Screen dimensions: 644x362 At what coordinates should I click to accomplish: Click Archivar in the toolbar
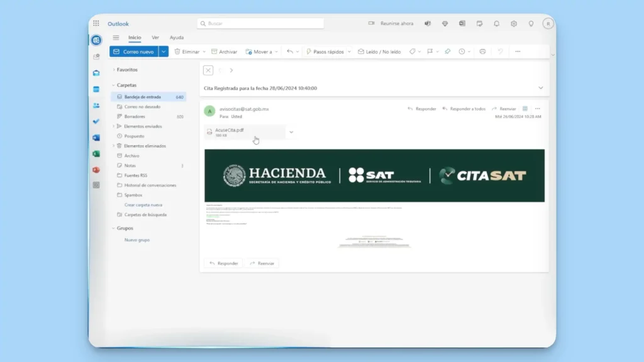click(x=225, y=52)
